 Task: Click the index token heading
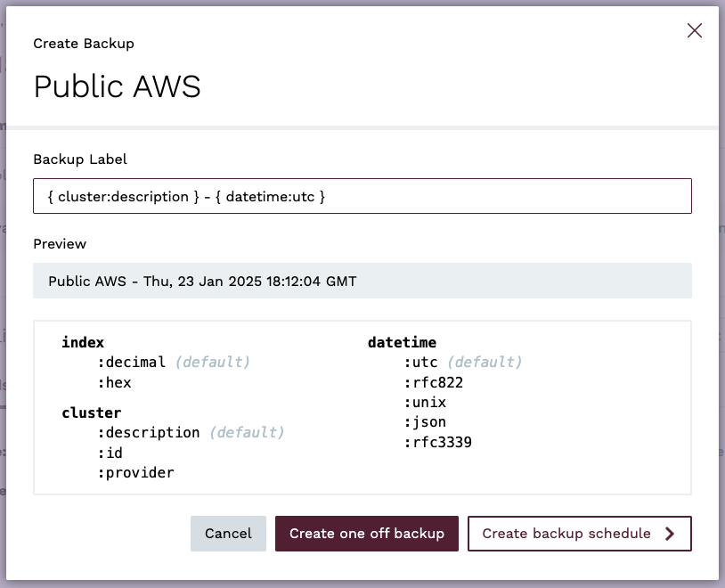point(83,343)
